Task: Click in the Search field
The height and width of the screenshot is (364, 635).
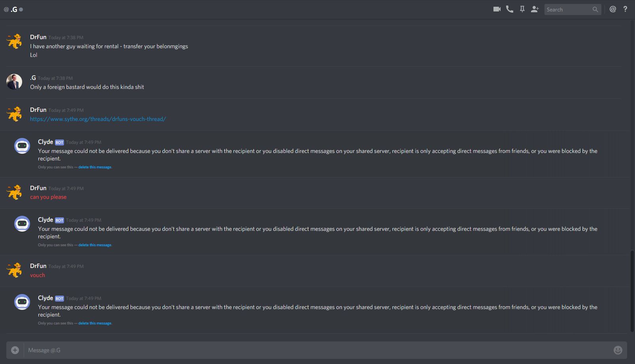Action: point(569,9)
